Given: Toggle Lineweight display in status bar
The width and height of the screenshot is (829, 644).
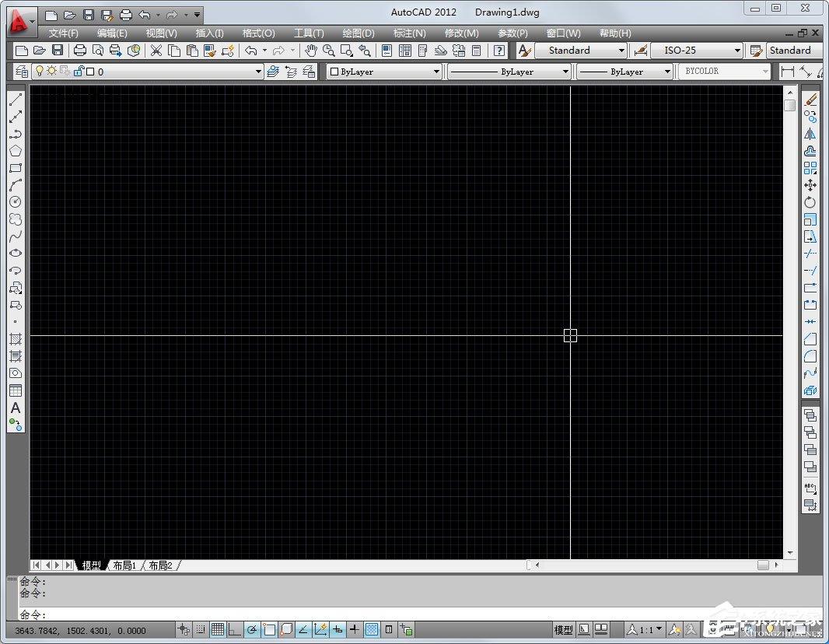Looking at the screenshot, I should [354, 629].
